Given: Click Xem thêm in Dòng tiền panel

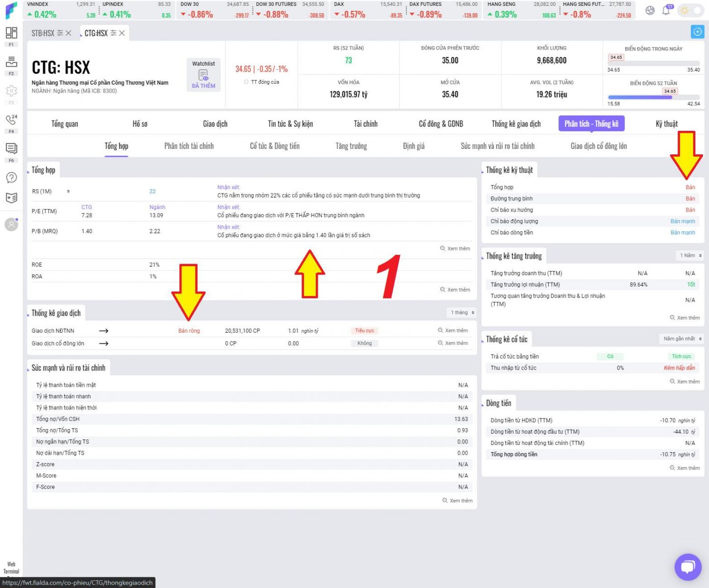Looking at the screenshot, I should (x=685, y=468).
